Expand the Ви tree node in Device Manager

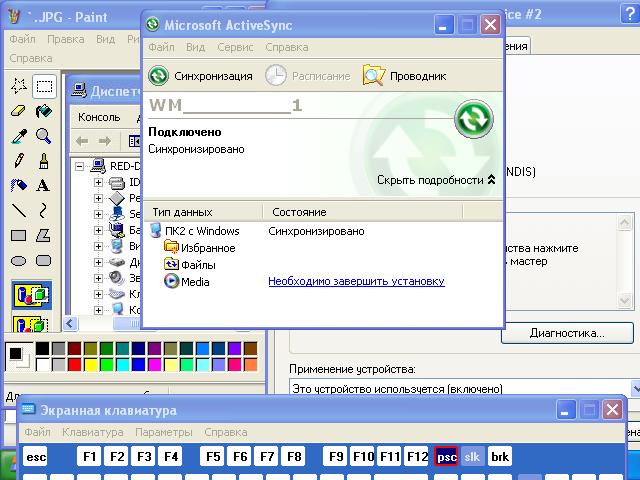(98, 246)
